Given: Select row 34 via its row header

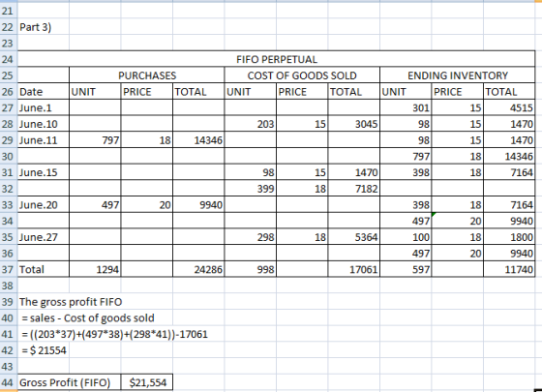Looking at the screenshot, I should click(8, 221).
